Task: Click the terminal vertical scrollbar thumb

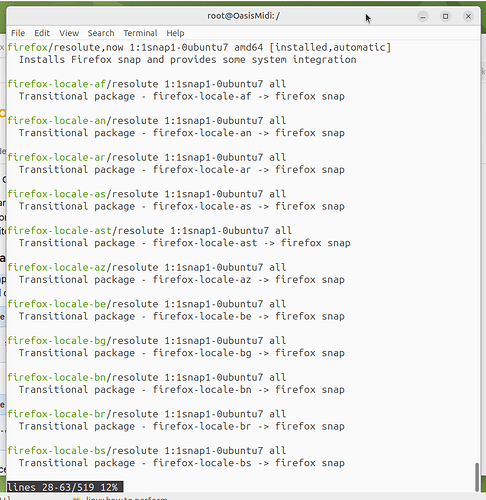Action: point(477,477)
